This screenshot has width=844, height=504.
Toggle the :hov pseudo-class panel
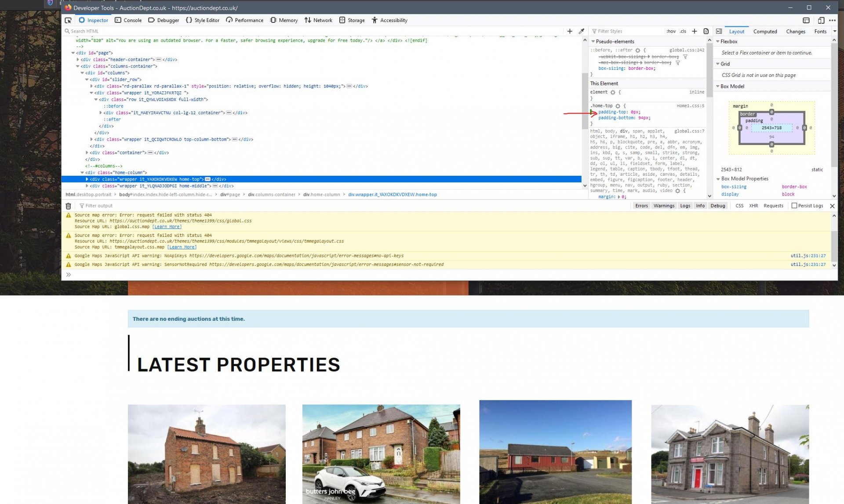coord(671,31)
